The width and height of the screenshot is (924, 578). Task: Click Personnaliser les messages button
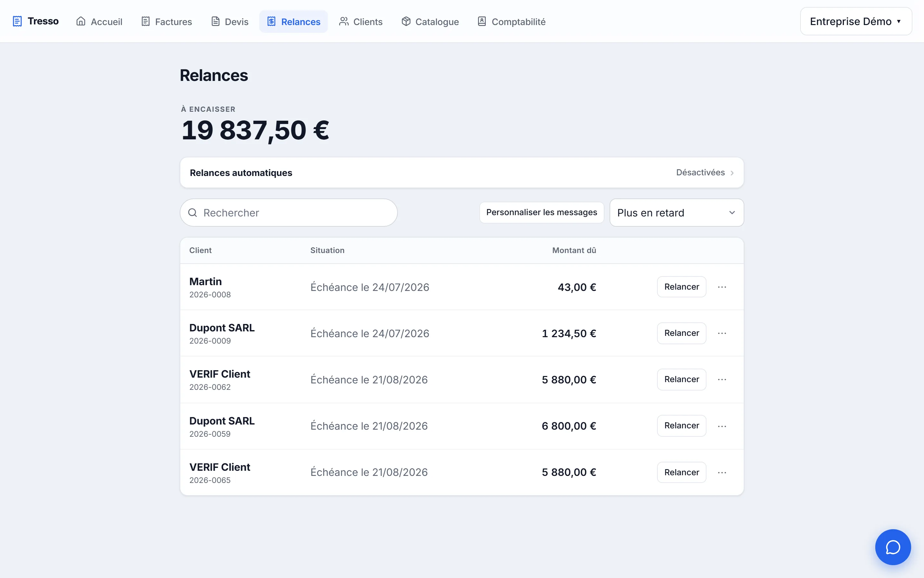point(542,212)
